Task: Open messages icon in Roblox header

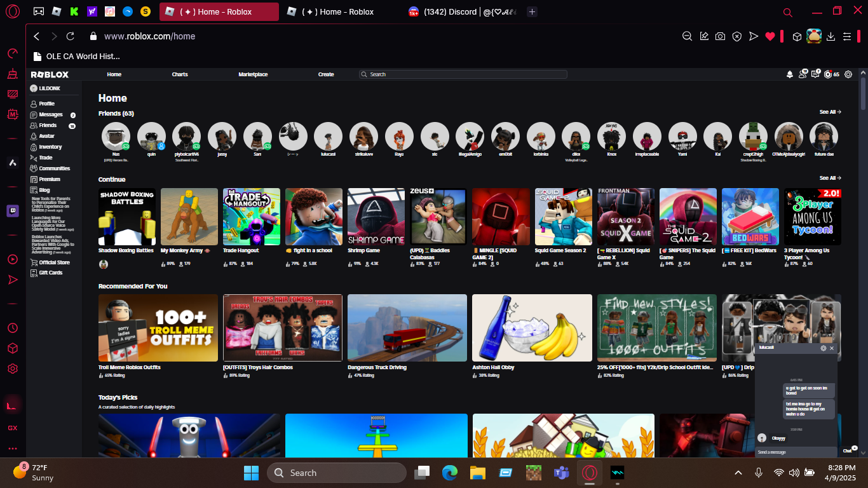Action: 815,74
